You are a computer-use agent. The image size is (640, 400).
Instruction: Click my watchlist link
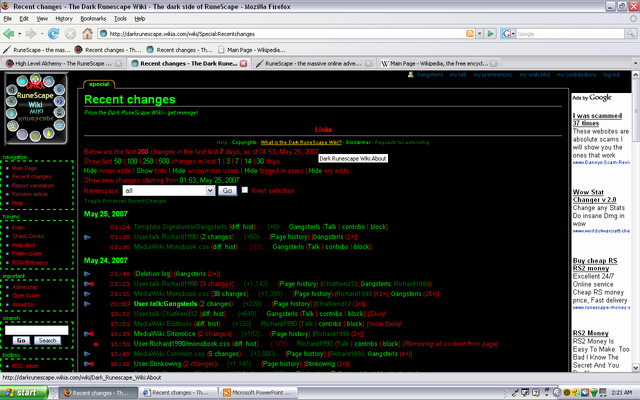coord(535,75)
